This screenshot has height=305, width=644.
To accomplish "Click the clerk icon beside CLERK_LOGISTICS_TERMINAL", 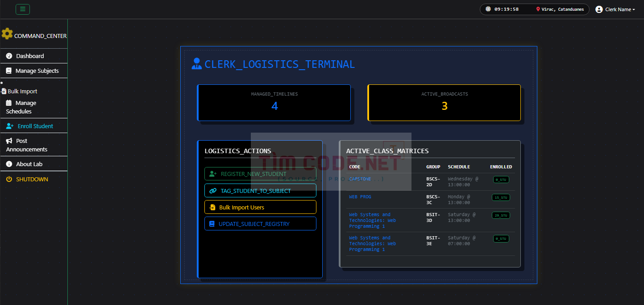I will [197, 64].
